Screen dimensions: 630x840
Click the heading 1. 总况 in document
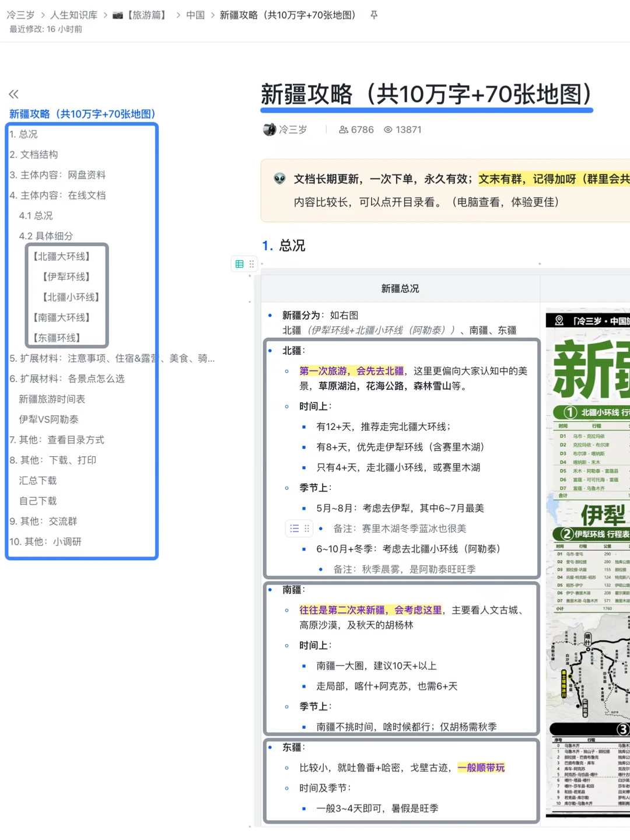283,246
